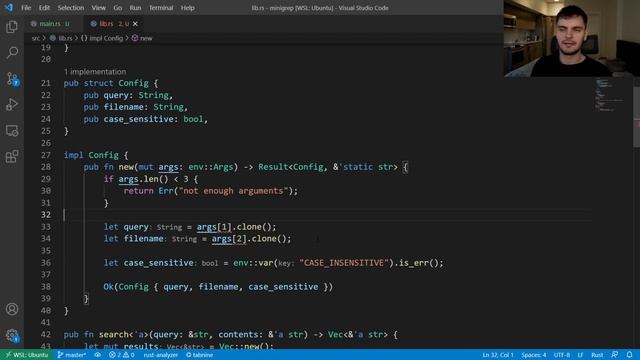Open the Help menu
Viewport: 640px width, 360px height.
pos(187,8)
